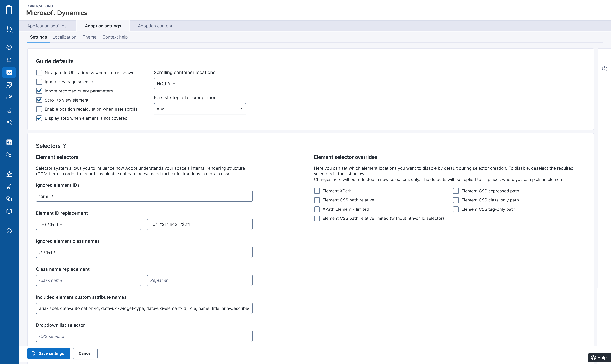The image size is (611, 364).
Task: Click the AI search magnifier icon
Action: [x=9, y=30]
